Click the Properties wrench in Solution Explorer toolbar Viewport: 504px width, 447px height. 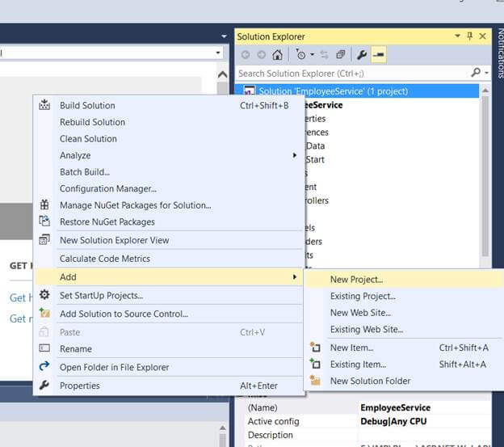pos(362,55)
